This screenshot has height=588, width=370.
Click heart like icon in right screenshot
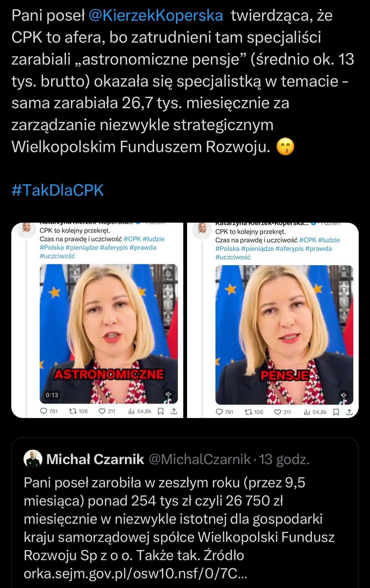[x=277, y=412]
